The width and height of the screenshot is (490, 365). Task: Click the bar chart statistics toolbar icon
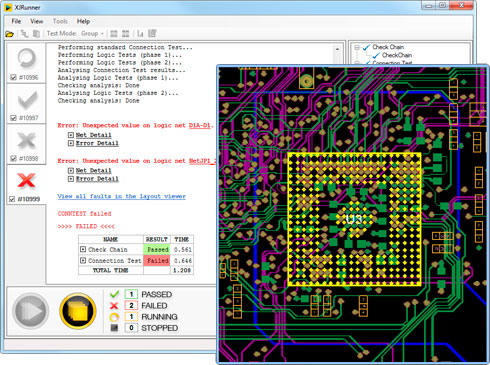[x=140, y=34]
